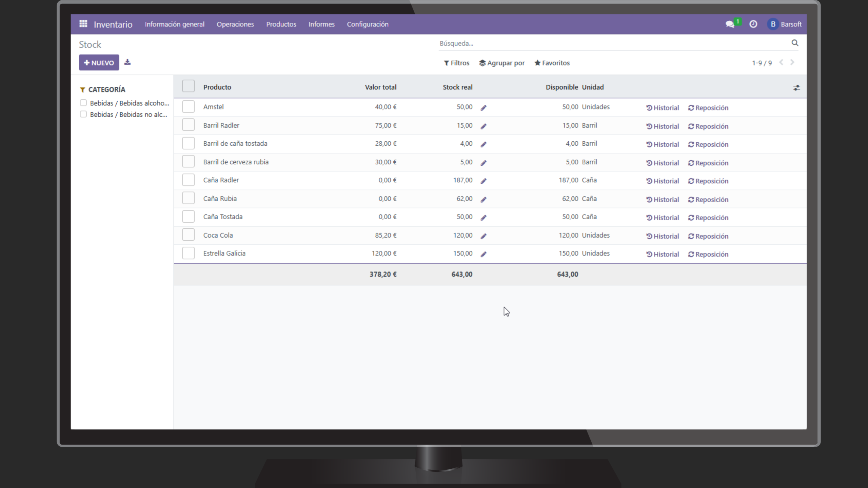Focus the Búsqueda search field
This screenshot has height=488, width=868.
coord(610,43)
